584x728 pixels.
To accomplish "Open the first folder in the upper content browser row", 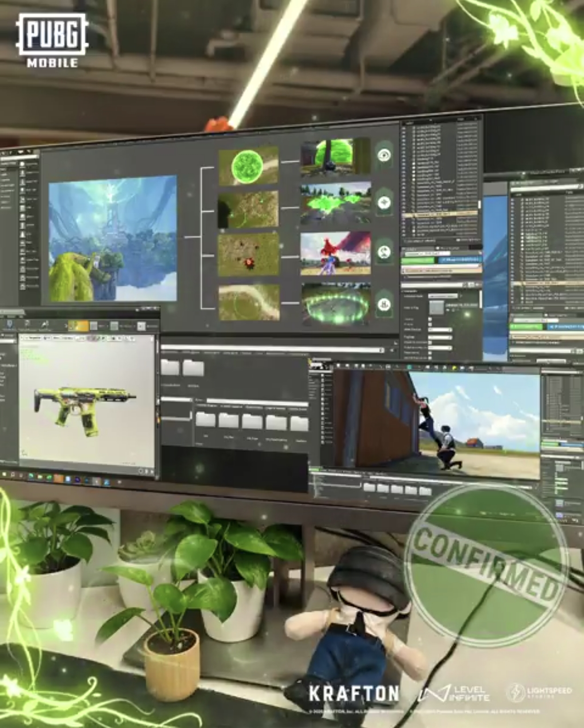I will click(170, 367).
